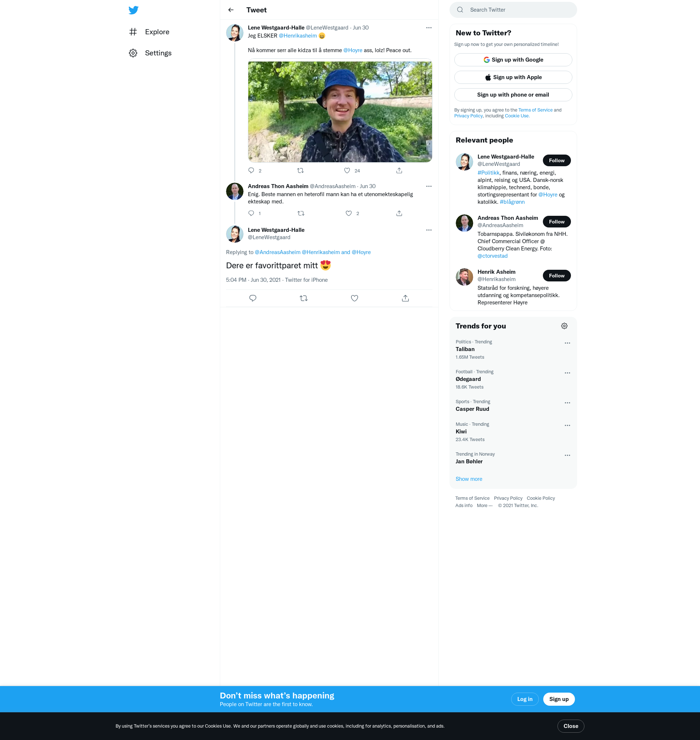Screen dimensions: 700x740
Task: Open options for the Kiwi trend
Action: pyautogui.click(x=567, y=425)
